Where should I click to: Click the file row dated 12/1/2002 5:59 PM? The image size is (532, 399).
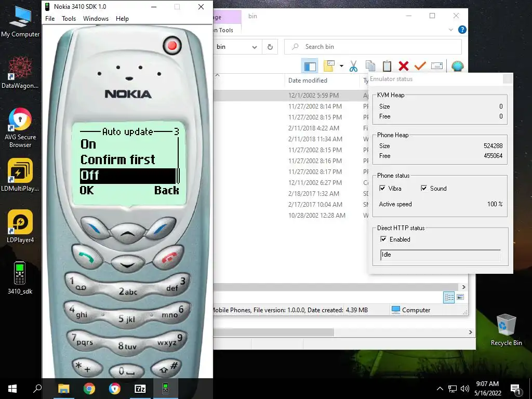(292, 96)
